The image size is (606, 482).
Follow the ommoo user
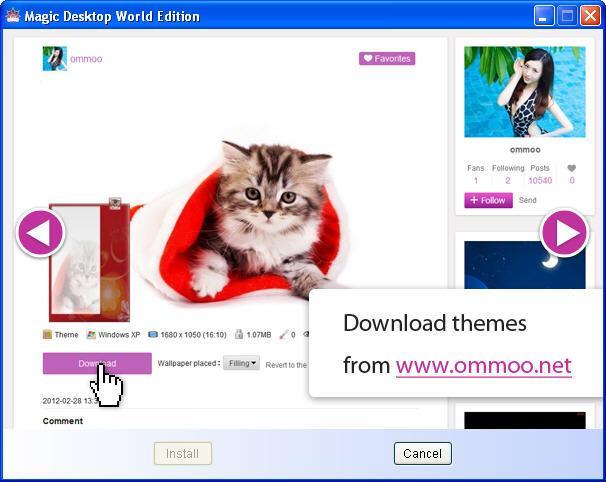pyautogui.click(x=489, y=200)
